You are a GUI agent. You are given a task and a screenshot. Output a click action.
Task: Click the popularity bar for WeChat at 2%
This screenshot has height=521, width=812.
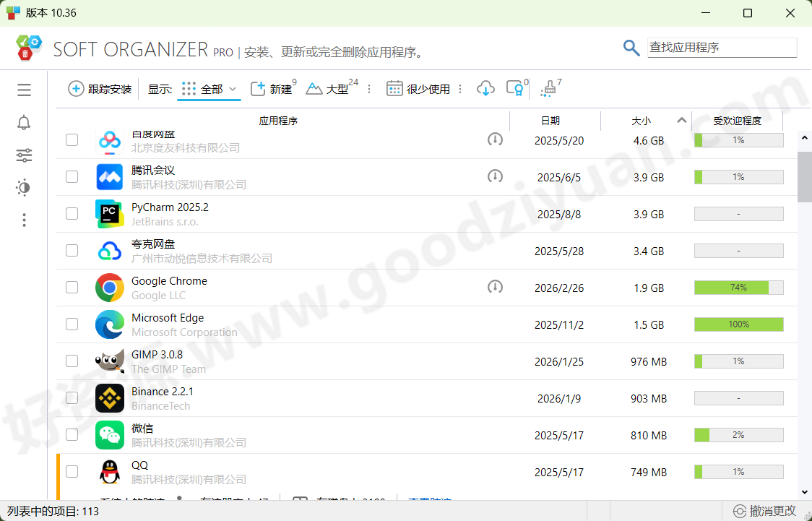pyautogui.click(x=738, y=434)
